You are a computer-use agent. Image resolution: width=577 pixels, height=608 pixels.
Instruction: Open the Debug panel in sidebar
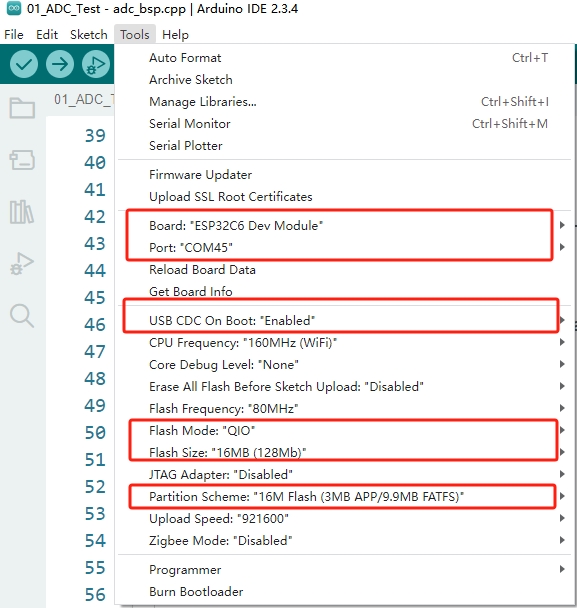click(x=22, y=264)
